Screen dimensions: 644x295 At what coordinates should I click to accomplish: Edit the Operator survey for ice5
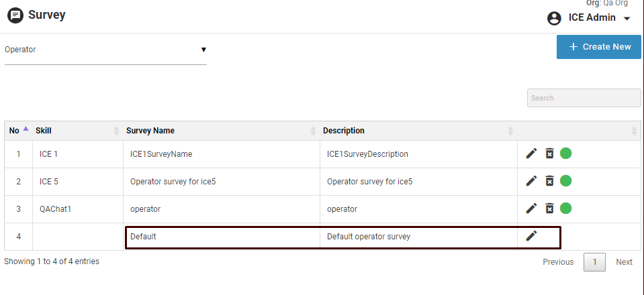click(x=531, y=181)
